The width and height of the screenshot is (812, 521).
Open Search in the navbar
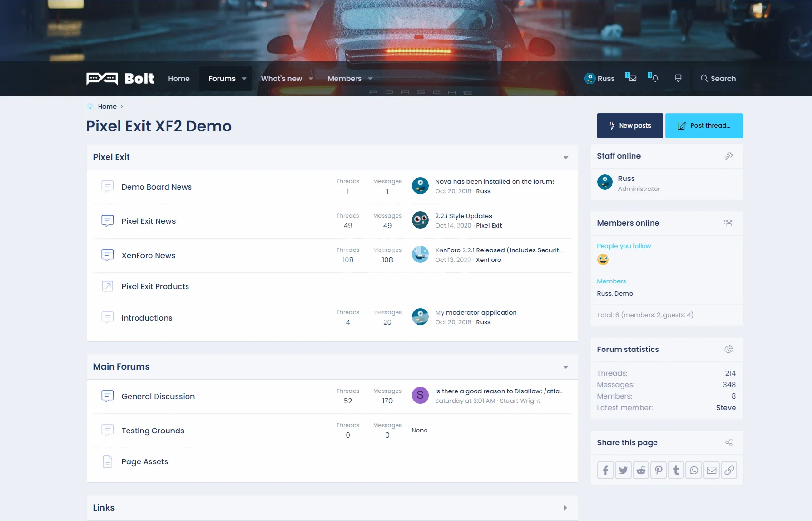(718, 79)
